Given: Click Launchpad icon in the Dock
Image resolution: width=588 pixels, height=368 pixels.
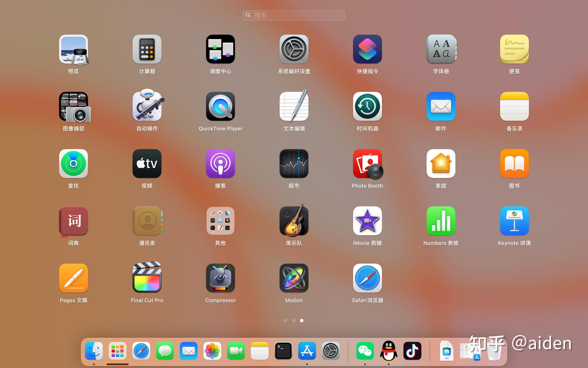Looking at the screenshot, I should click(x=118, y=351).
